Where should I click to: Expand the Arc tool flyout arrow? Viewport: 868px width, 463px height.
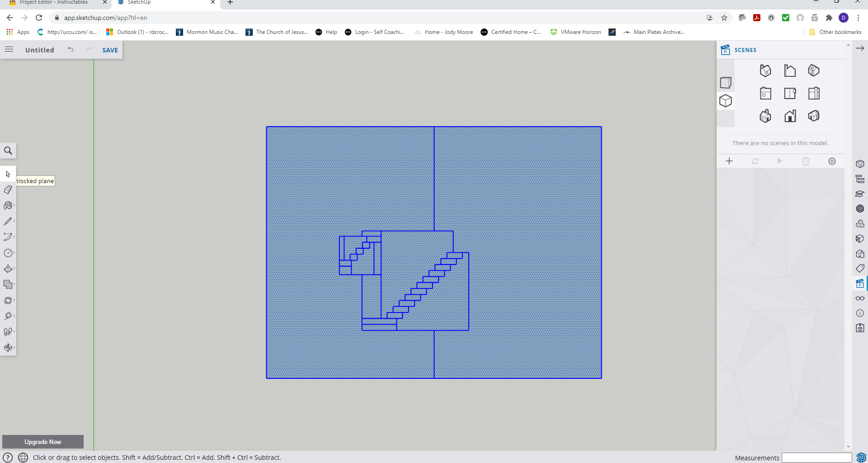(x=14, y=237)
